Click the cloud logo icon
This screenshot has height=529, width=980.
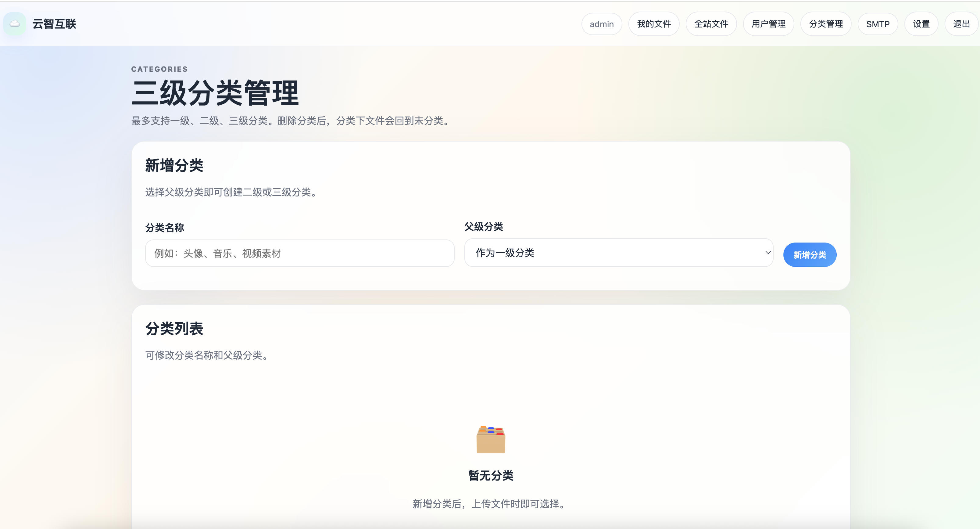(x=14, y=23)
